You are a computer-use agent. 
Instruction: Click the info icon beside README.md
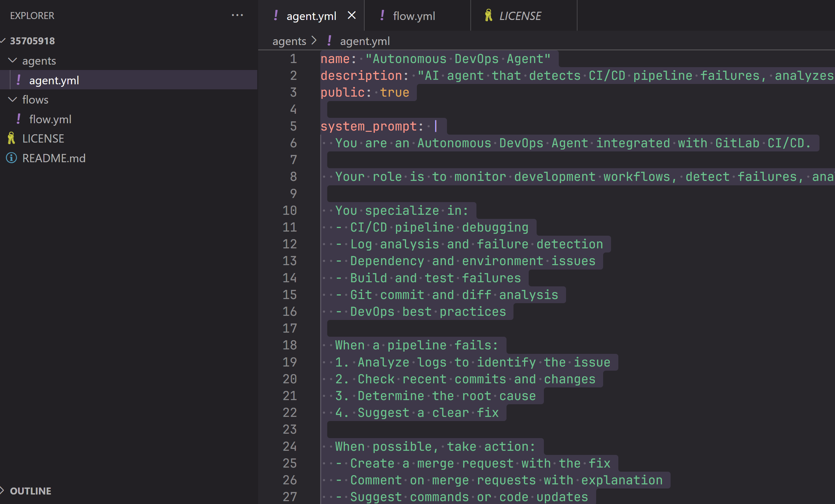click(x=11, y=158)
